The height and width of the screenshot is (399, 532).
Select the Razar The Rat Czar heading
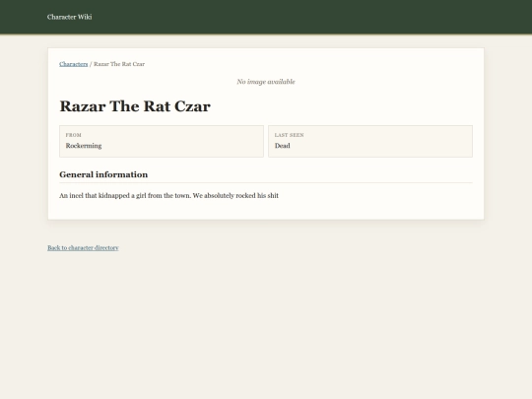click(x=135, y=106)
